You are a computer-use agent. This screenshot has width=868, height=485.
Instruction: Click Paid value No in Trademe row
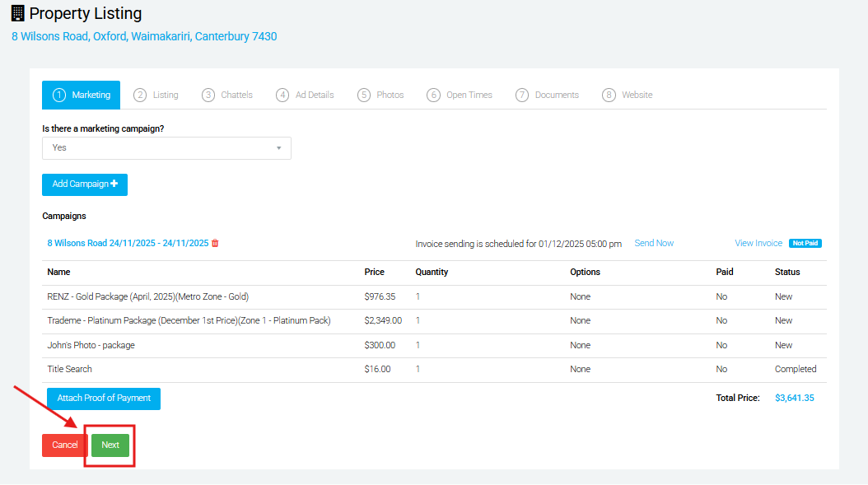[721, 320]
